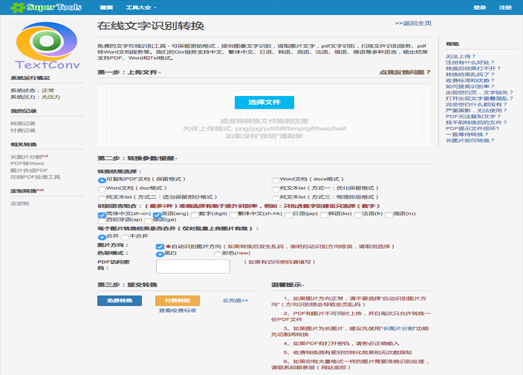Enable the 数字(digit) checkbox

195,215
